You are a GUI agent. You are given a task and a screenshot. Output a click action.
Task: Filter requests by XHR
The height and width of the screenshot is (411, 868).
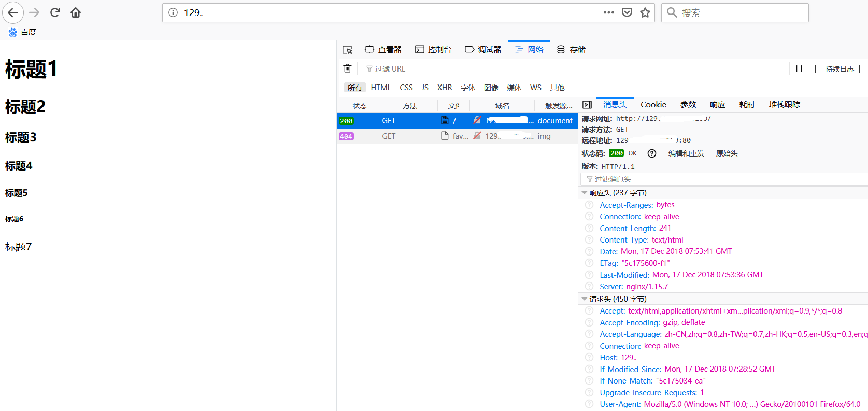(x=445, y=88)
